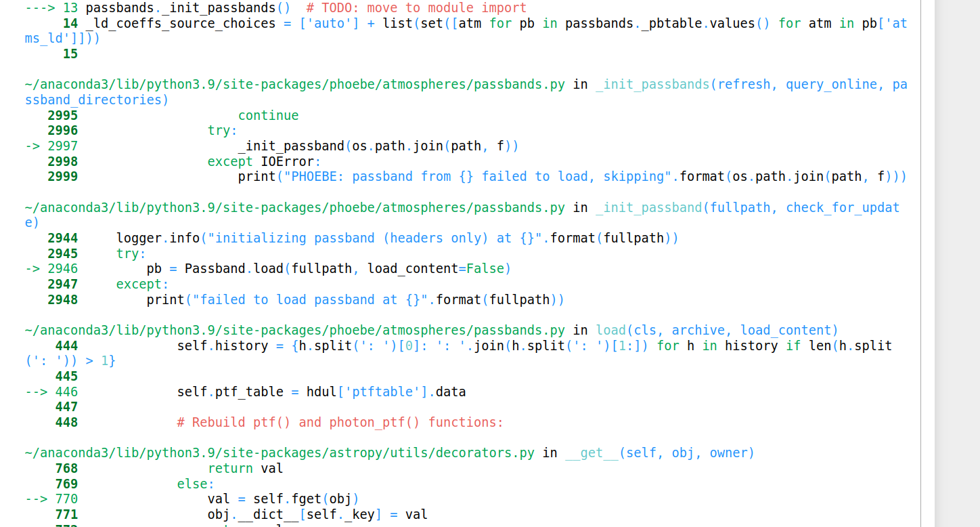Click the passbands.py path before _init_passband(fullpath

(x=295, y=208)
